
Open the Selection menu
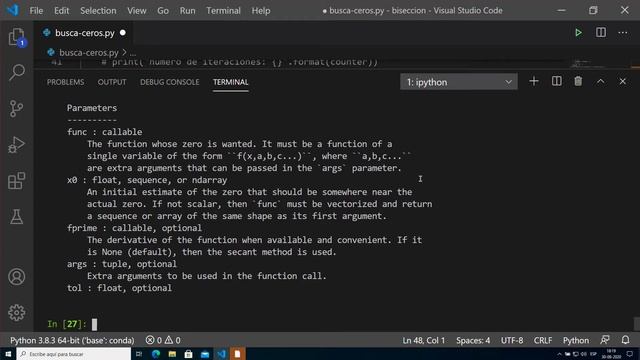click(x=98, y=11)
